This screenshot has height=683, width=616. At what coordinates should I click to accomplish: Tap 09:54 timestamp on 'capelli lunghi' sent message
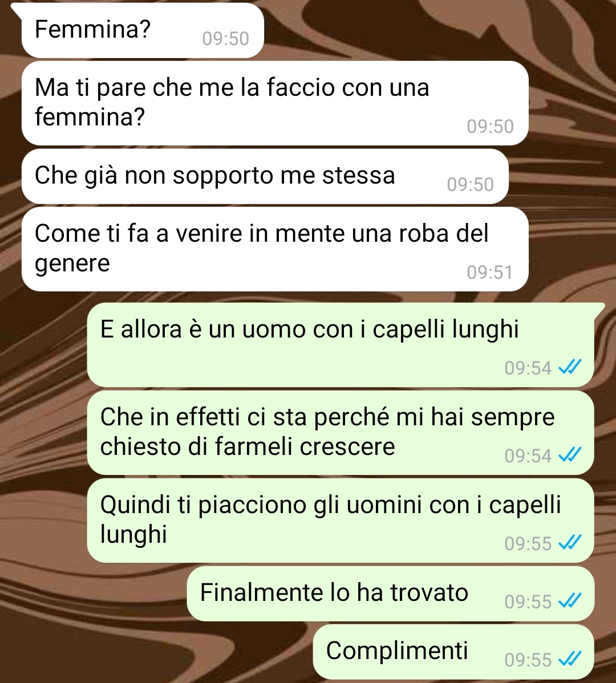tap(528, 368)
